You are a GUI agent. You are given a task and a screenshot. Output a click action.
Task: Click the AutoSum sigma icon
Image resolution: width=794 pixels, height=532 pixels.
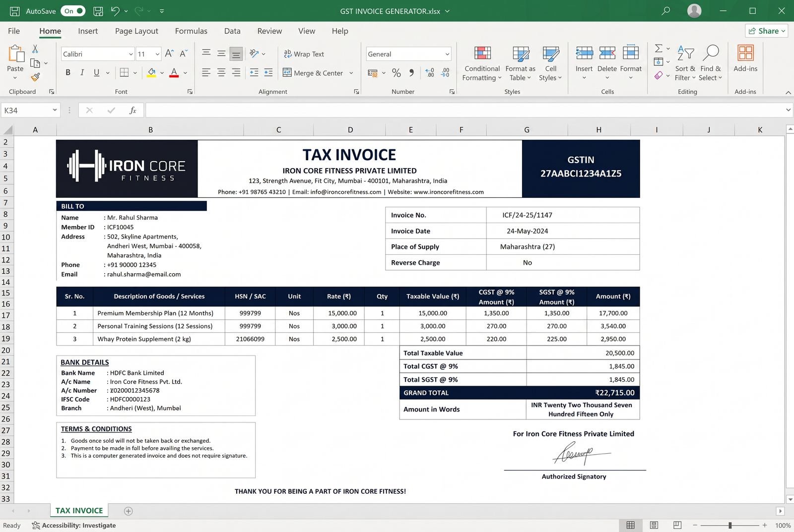(659, 48)
